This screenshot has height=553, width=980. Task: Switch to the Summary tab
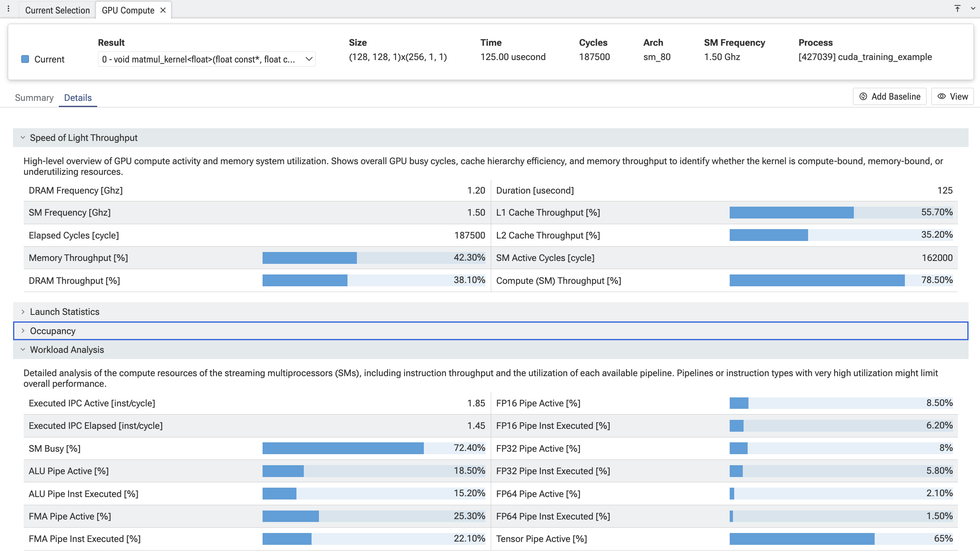point(34,98)
